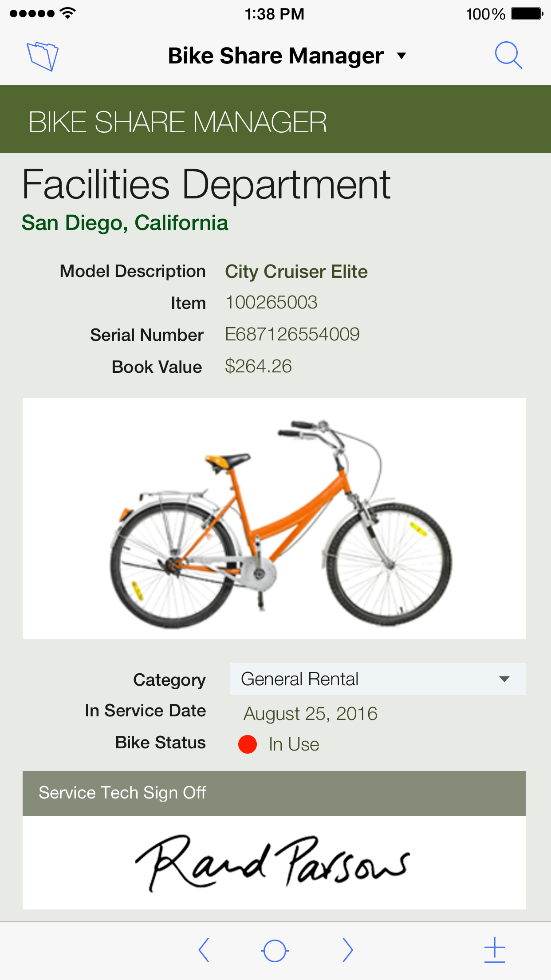Select the In Service Date field
Viewport: 551px width, 980px height.
point(311,714)
